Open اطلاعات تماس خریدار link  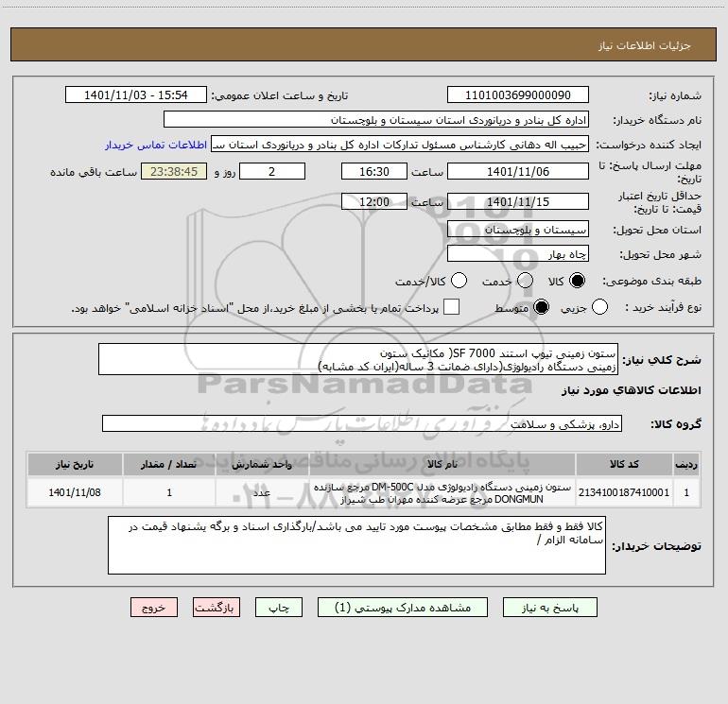click(x=156, y=145)
